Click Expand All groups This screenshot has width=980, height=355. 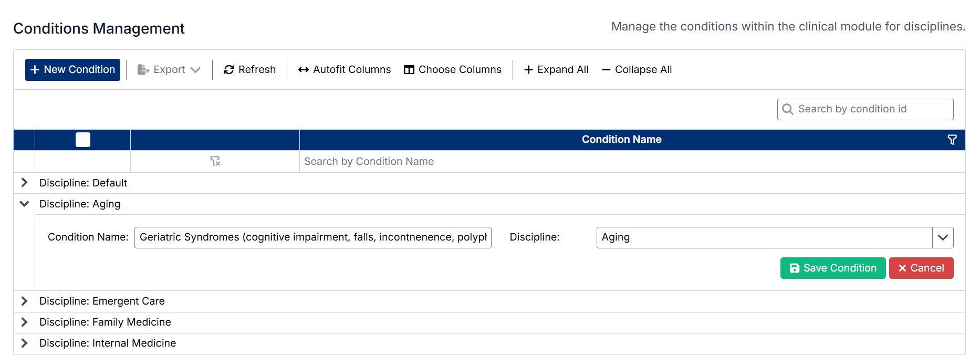(556, 70)
